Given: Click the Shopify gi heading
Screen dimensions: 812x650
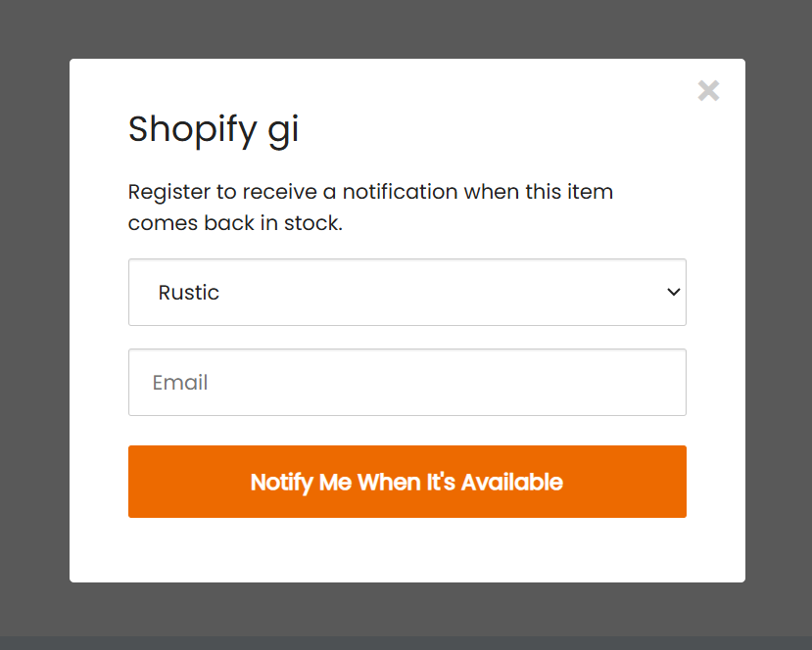Looking at the screenshot, I should pyautogui.click(x=214, y=129).
